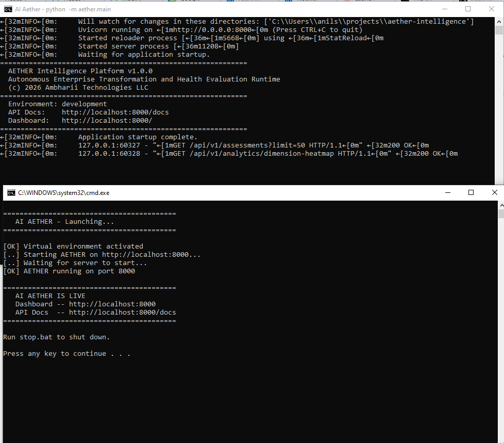Screen dimensions: 504x443
Task: Open the cmd.exe window's title bar icon
Action: [11, 193]
